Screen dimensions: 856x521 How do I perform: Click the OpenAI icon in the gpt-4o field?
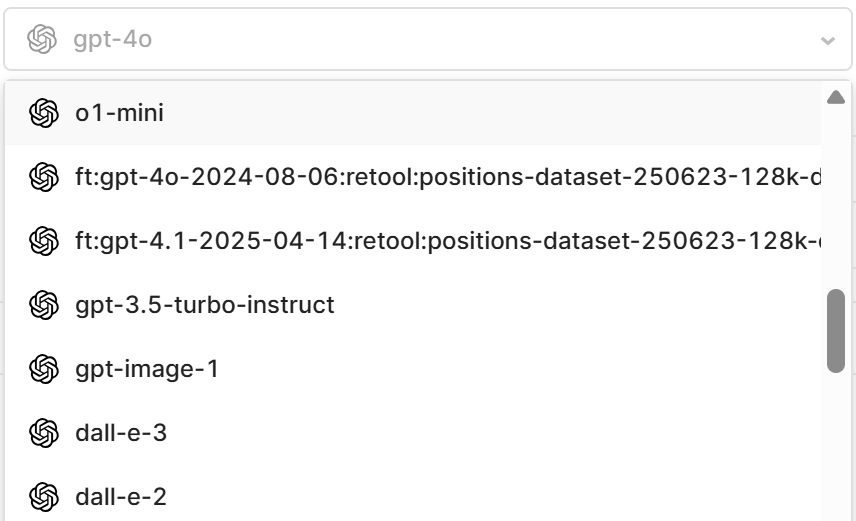tap(41, 40)
